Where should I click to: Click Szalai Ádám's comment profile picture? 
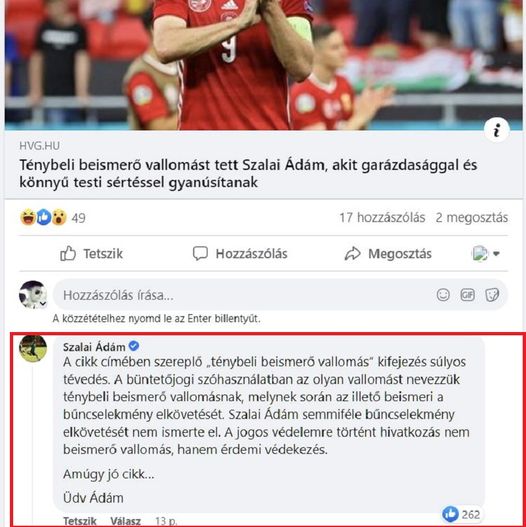point(33,349)
